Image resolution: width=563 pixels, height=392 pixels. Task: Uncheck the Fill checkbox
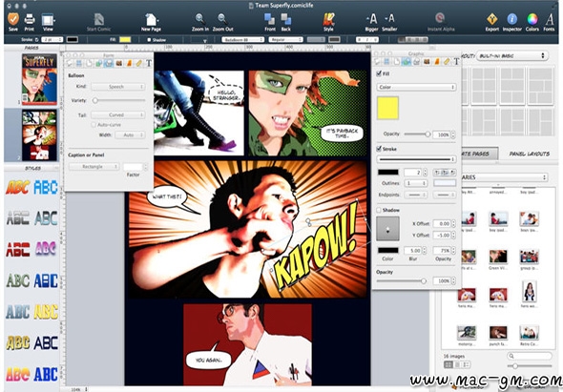click(x=379, y=73)
